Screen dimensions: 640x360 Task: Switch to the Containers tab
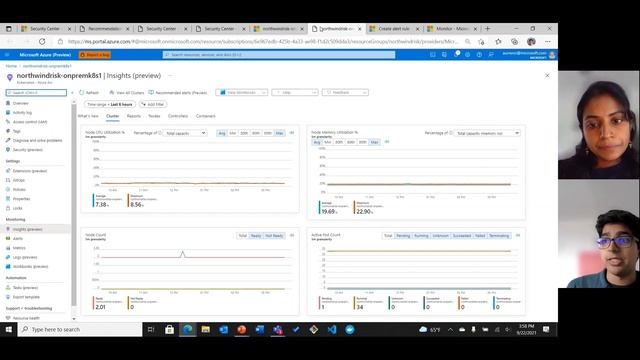click(x=206, y=116)
